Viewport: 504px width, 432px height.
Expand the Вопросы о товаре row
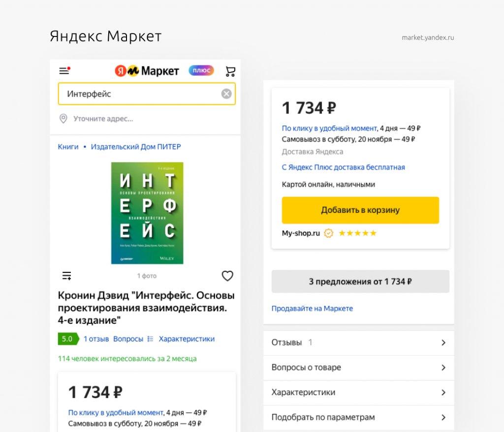(358, 367)
